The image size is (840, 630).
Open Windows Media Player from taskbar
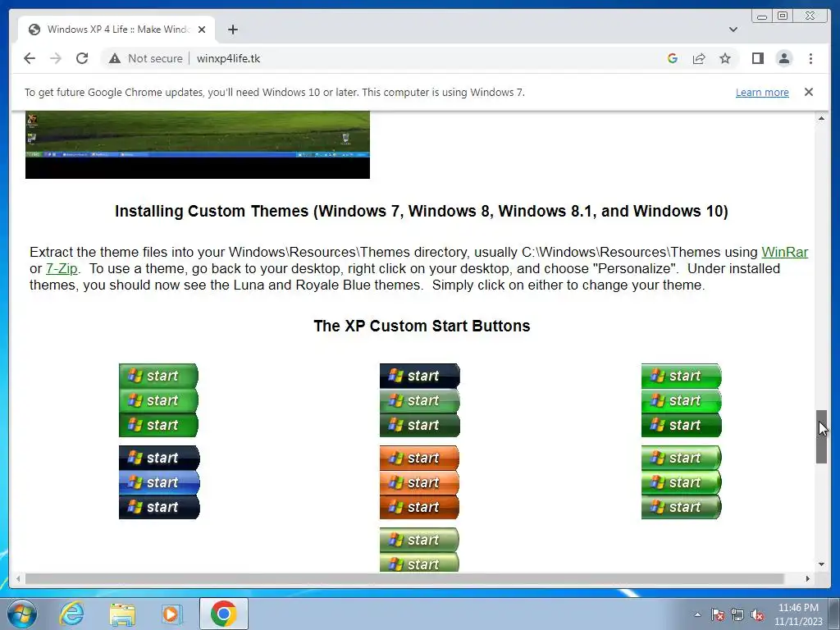(171, 614)
